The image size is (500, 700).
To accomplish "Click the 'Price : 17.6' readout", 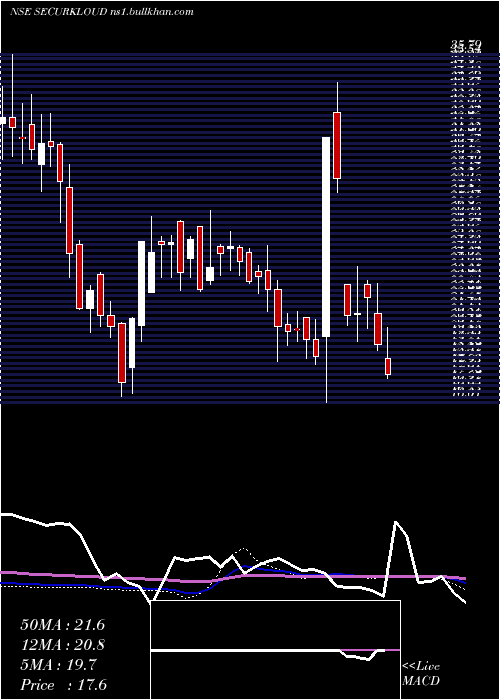I will pyautogui.click(x=63, y=685).
